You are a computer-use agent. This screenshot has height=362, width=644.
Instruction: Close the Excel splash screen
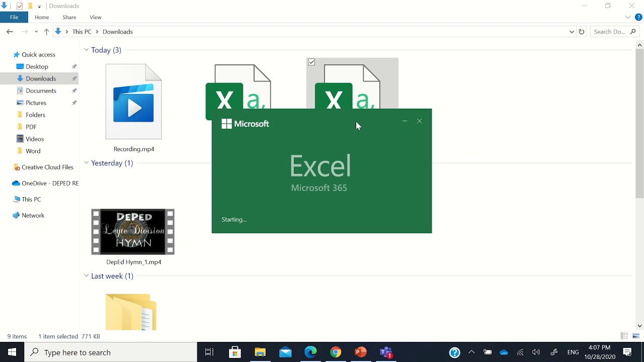420,121
